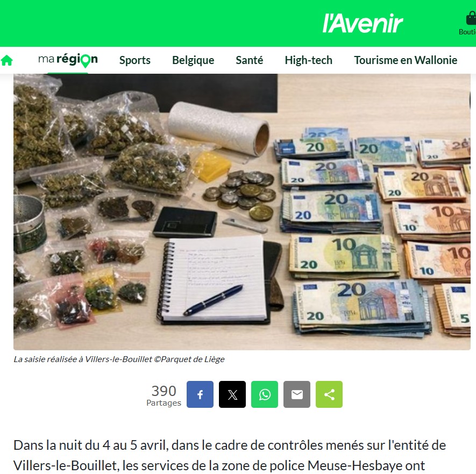The height and width of the screenshot is (474, 476).
Task: Go to the Santé section
Action: pos(249,60)
